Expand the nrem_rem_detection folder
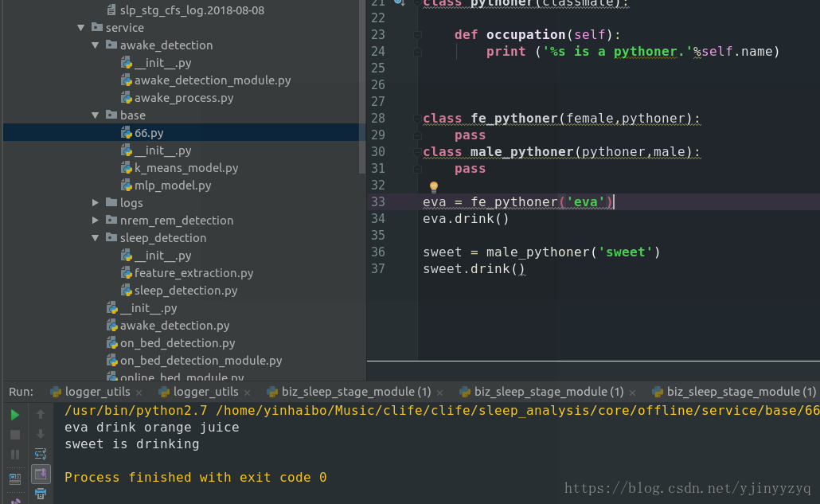Image resolution: width=820 pixels, height=504 pixels. coord(96,221)
